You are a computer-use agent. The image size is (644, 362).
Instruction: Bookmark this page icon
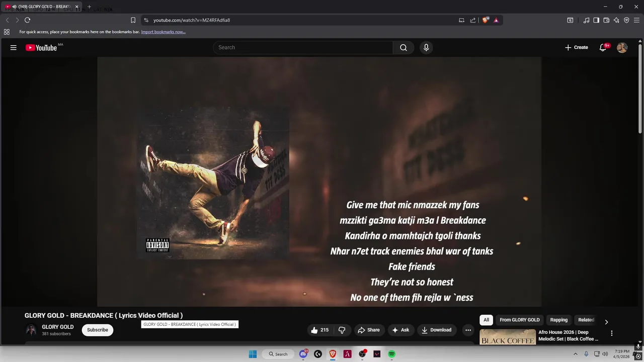133,20
